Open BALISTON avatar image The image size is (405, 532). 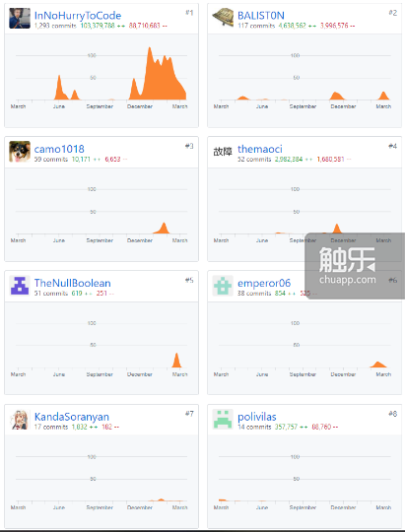[x=223, y=19]
